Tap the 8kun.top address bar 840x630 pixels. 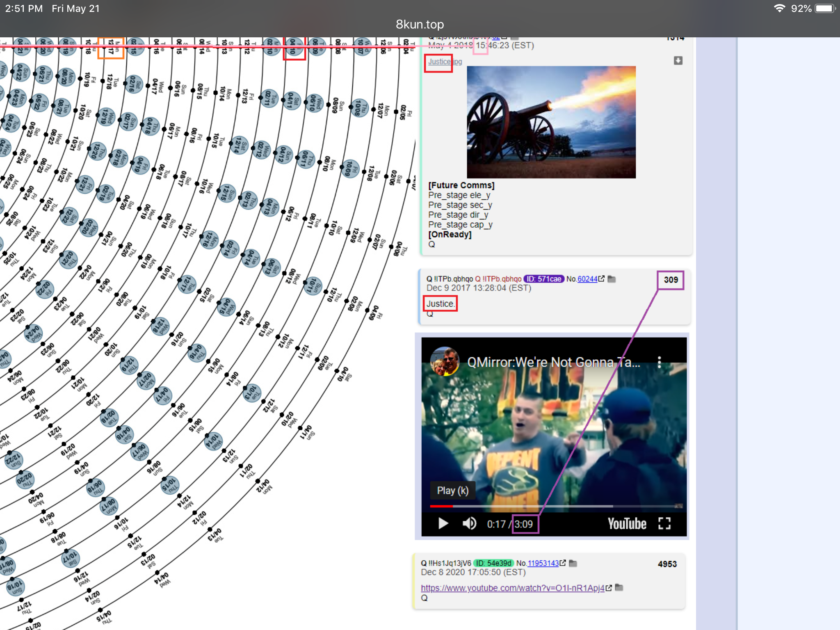coord(420,24)
